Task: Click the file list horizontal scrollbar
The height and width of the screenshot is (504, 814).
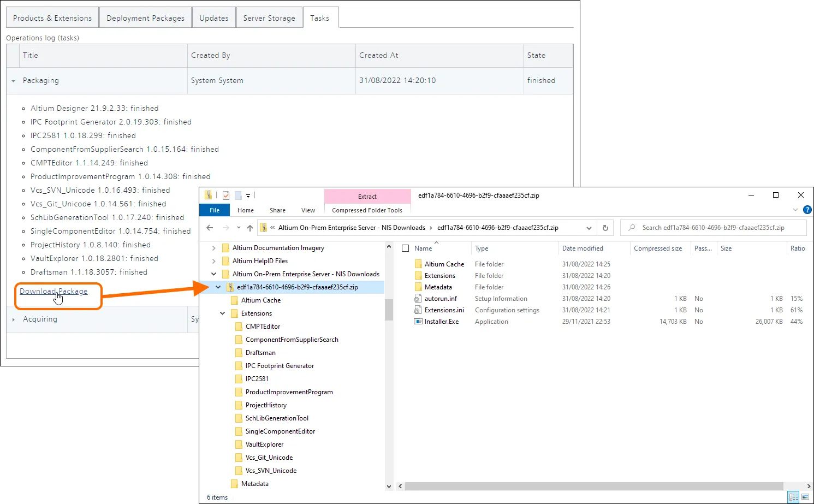Action: click(x=594, y=486)
